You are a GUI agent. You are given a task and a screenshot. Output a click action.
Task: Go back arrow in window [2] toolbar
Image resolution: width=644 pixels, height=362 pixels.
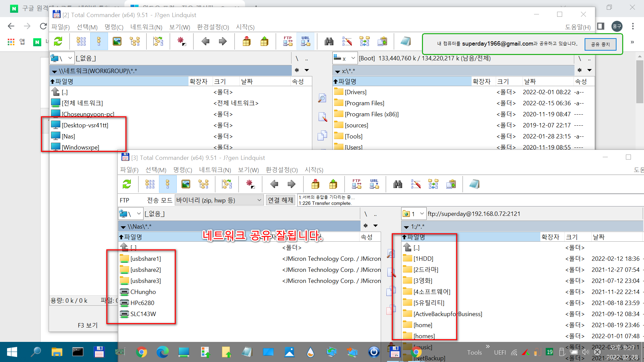click(205, 42)
